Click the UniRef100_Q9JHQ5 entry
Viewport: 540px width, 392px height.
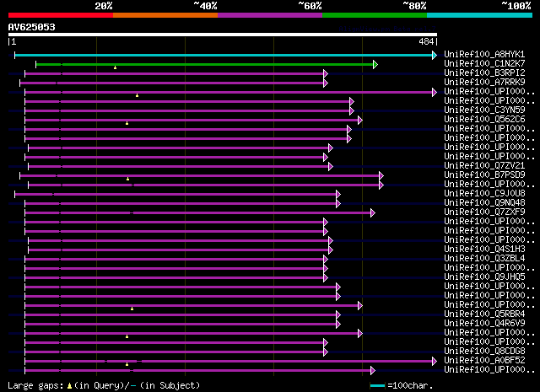click(484, 277)
